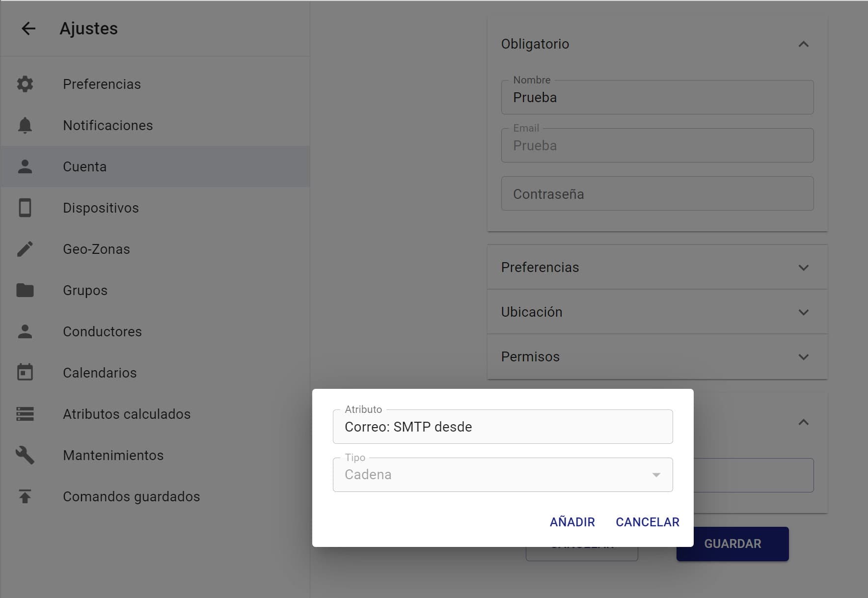Screen dimensions: 868x598
Task: Open the Tipo dropdown showing Cadena
Action: tap(503, 475)
